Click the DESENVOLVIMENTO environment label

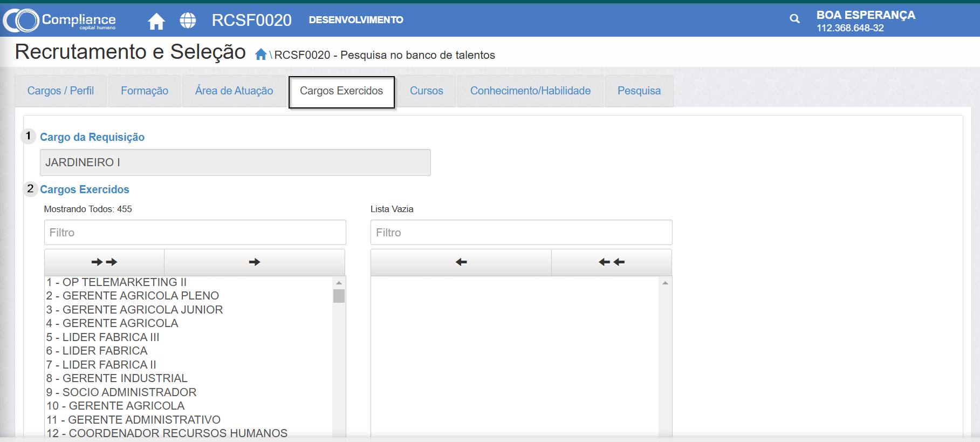[356, 20]
